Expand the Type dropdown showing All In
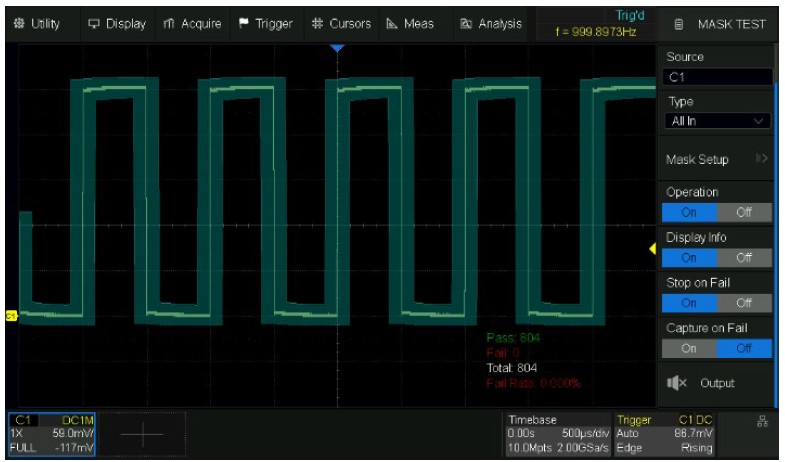This screenshot has width=785, height=462. [717, 121]
